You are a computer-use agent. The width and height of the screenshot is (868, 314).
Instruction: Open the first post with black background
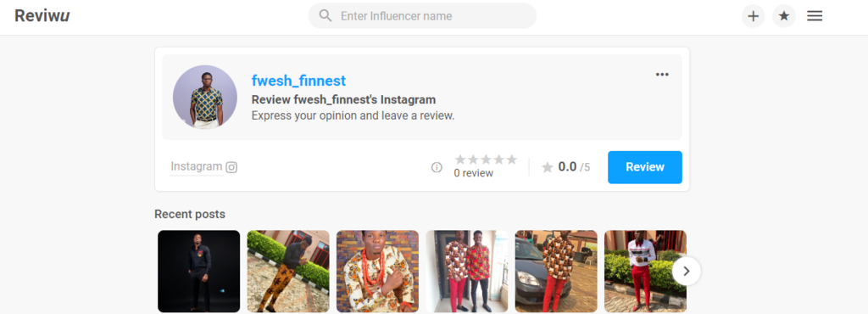pyautogui.click(x=198, y=272)
